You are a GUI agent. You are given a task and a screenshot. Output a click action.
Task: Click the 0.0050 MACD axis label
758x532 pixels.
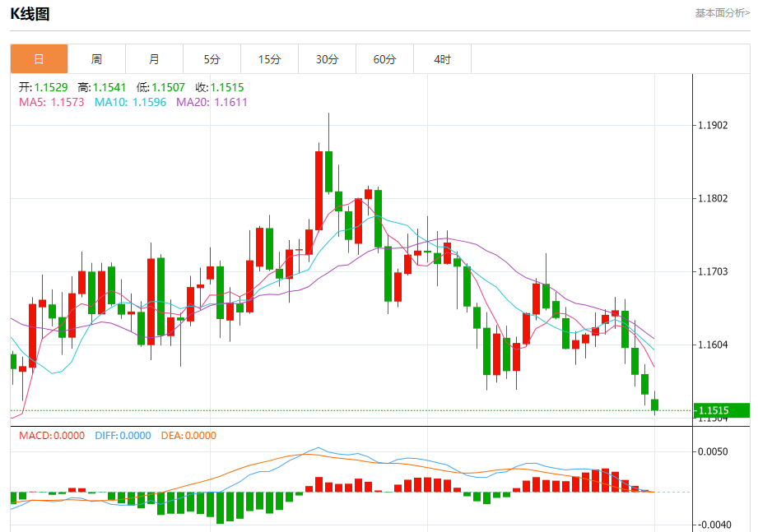click(x=712, y=452)
